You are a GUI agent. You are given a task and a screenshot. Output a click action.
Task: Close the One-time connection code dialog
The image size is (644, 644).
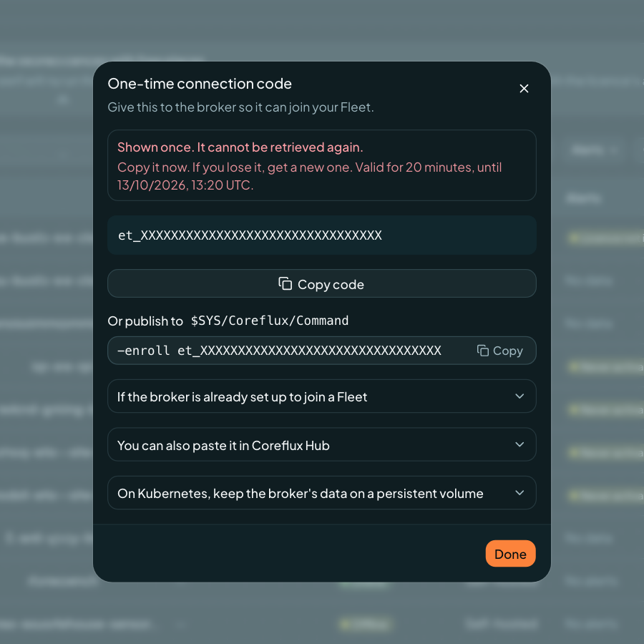(524, 89)
